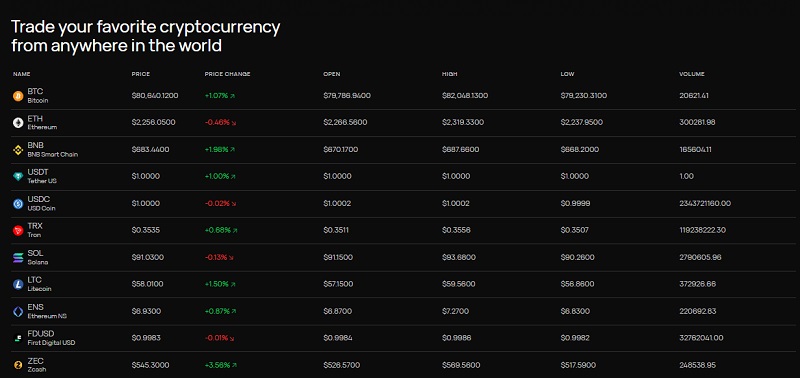Viewport: 800px width, 378px height.
Task: Click Ethereum volume 300281.98
Action: click(x=697, y=123)
